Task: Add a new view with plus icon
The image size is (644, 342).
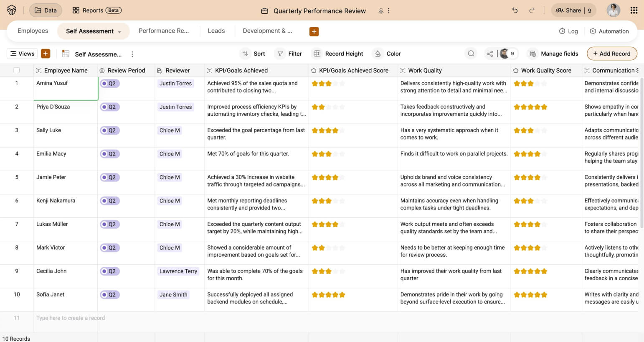Action: point(46,54)
